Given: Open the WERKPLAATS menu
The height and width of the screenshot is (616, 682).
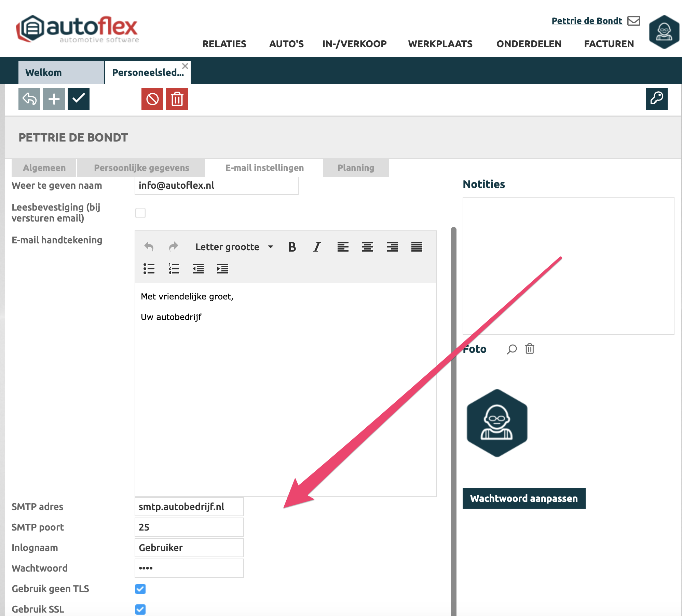Looking at the screenshot, I should 440,44.
